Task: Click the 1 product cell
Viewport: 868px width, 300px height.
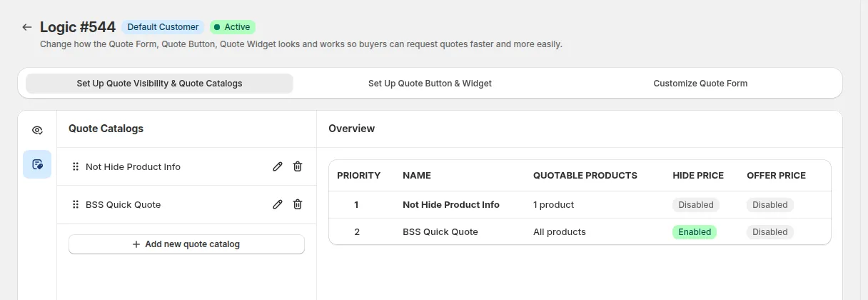Action: (x=553, y=205)
